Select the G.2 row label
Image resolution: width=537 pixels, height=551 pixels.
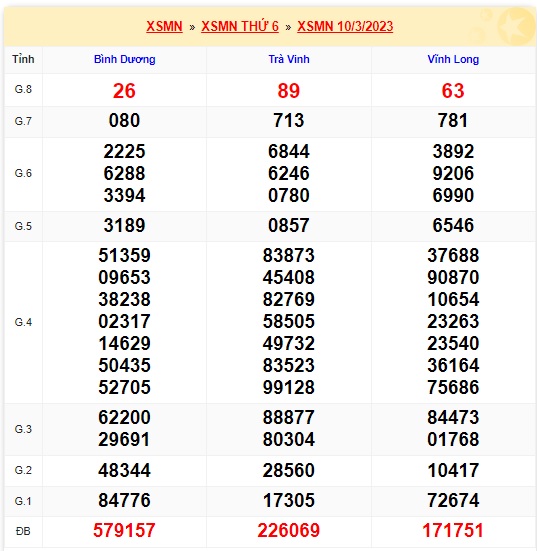[23, 470]
